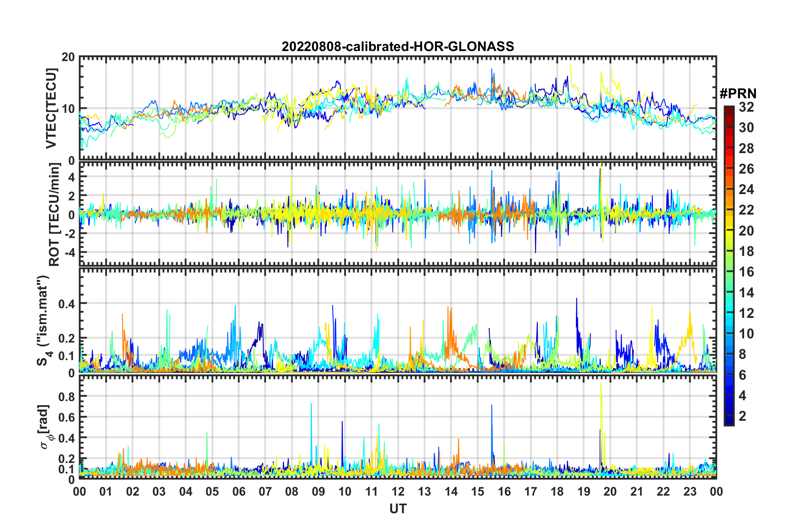Image resolution: width=796 pixels, height=532 pixels.
Task: Click the VTEC[TECU] y-axis label
Action: [x=51, y=108]
